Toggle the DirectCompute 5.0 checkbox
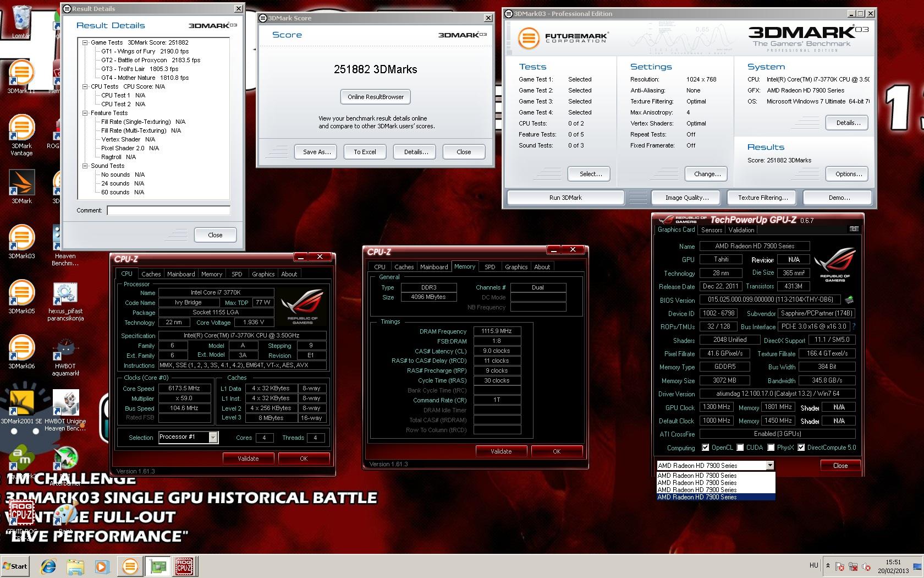Screen dimensions: 924x578 pyautogui.click(x=801, y=448)
